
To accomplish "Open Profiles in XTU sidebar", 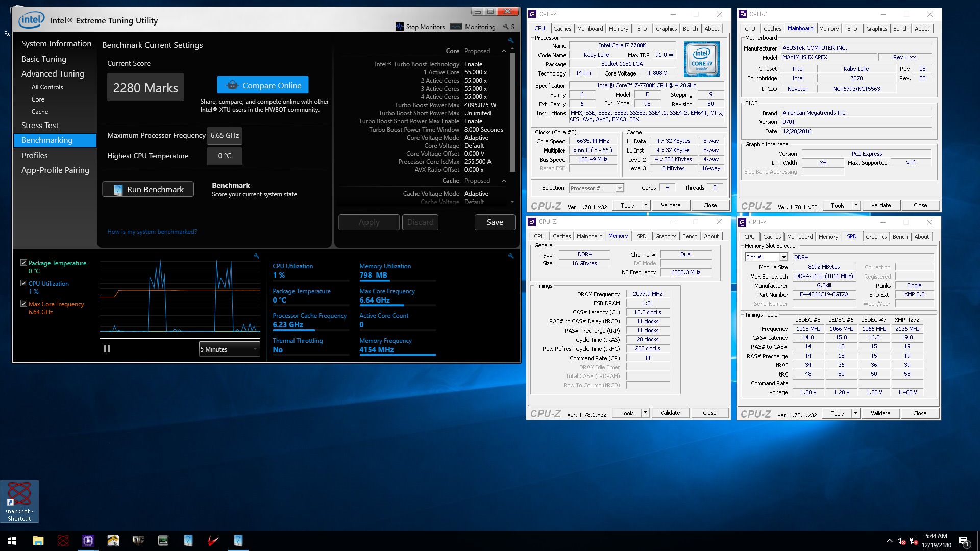I will [35, 155].
